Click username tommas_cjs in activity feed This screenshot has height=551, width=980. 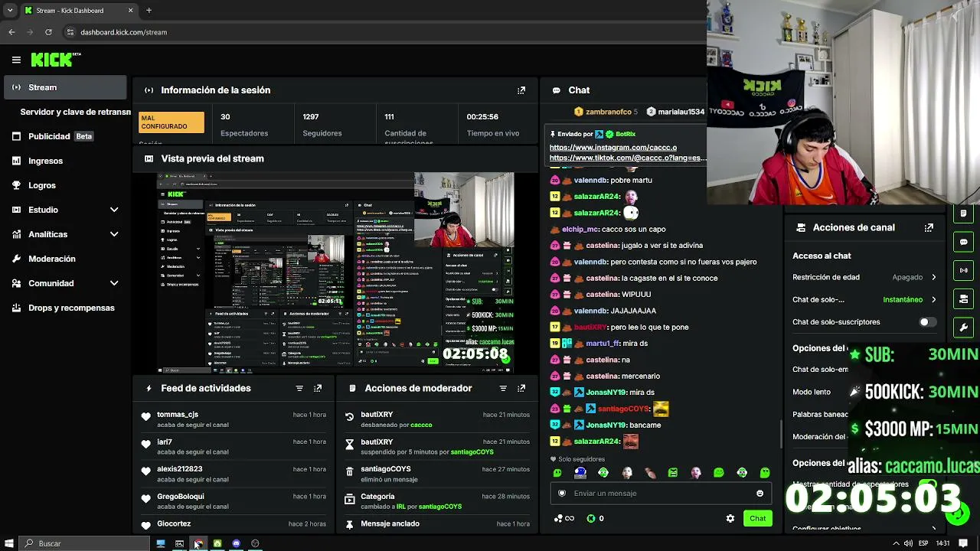(178, 415)
